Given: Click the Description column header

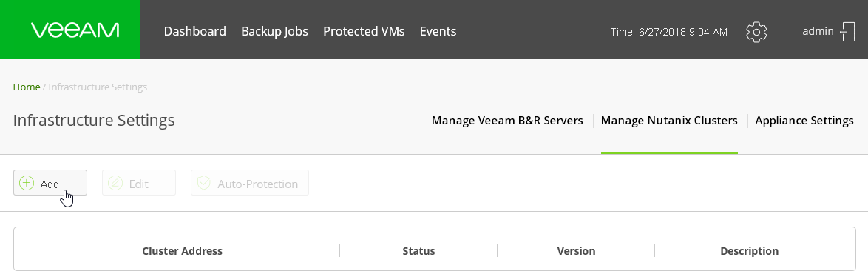Looking at the screenshot, I should click(x=750, y=251).
